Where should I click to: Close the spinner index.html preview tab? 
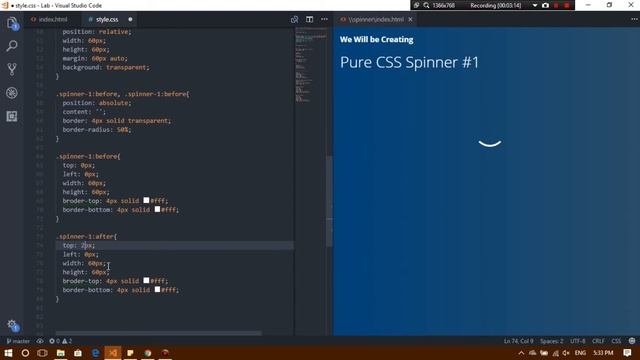click(410, 19)
